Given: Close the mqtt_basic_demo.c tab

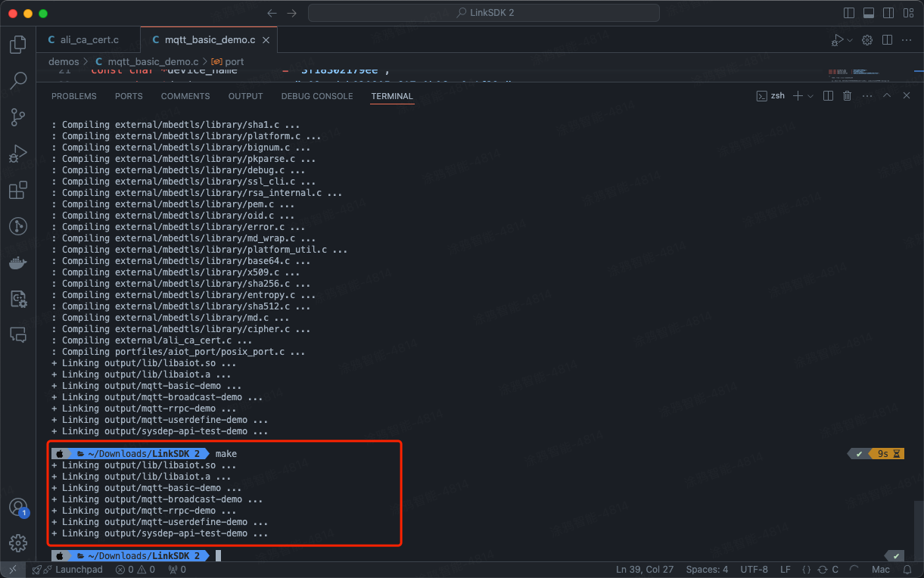Looking at the screenshot, I should coord(266,40).
